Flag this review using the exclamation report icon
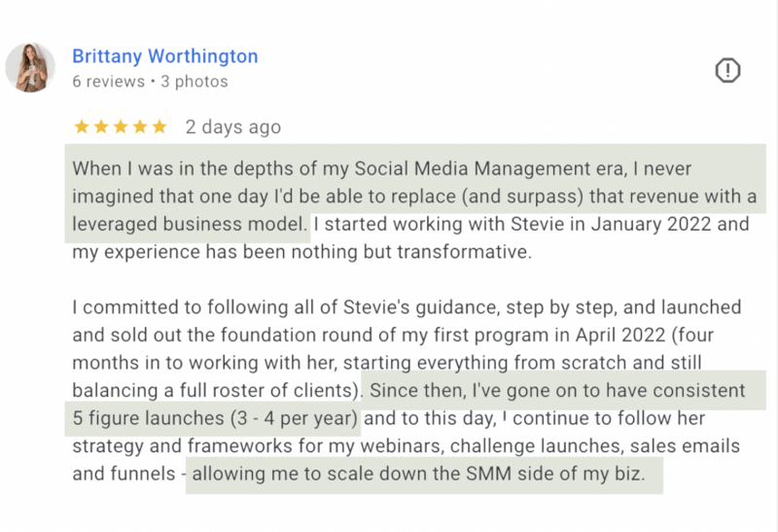Screen dimensions: 778x532 (x=727, y=70)
